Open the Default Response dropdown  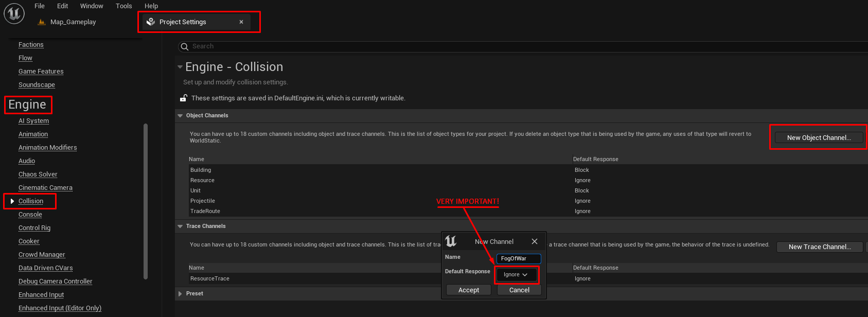[516, 275]
